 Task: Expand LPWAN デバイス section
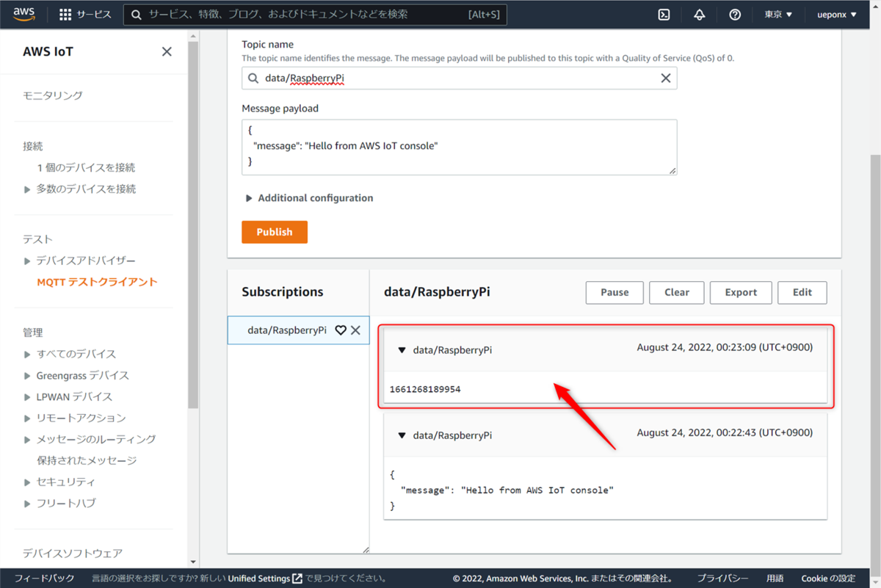point(27,397)
